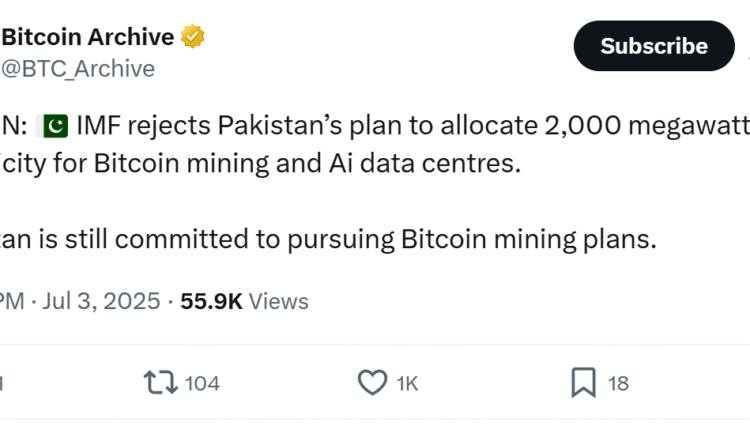750x430 pixels.
Task: Bookmark this post using the bookmark icon
Action: coord(584,382)
